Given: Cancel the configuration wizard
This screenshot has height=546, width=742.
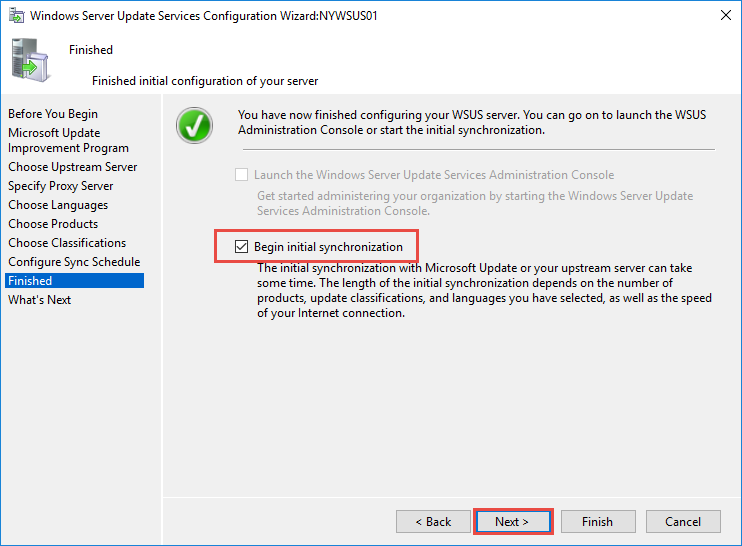Looking at the screenshot, I should point(683,521).
